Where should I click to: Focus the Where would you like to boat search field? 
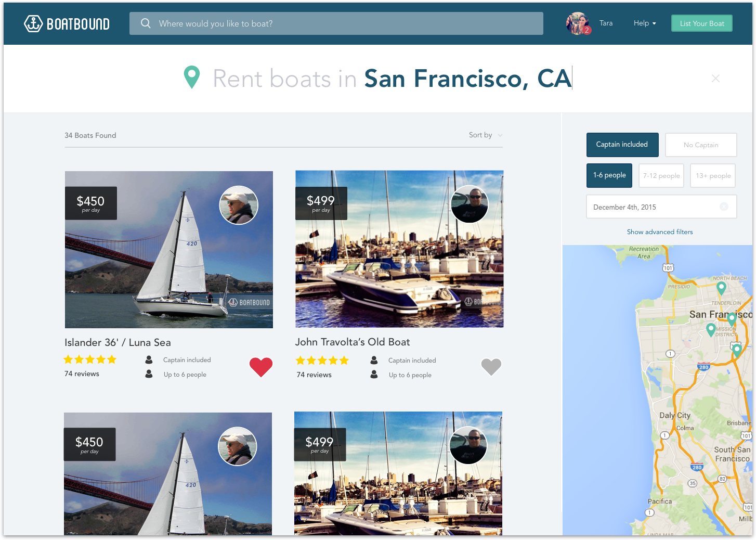click(x=336, y=23)
